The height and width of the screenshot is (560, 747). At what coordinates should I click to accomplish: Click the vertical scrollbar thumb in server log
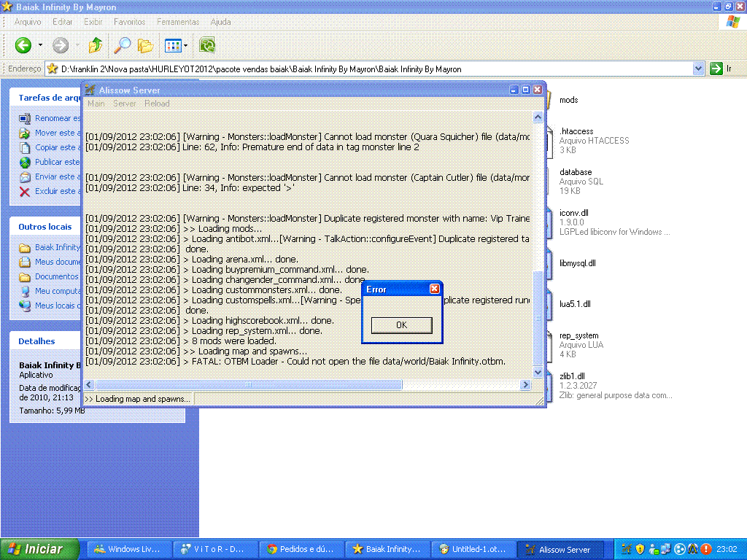click(x=538, y=318)
